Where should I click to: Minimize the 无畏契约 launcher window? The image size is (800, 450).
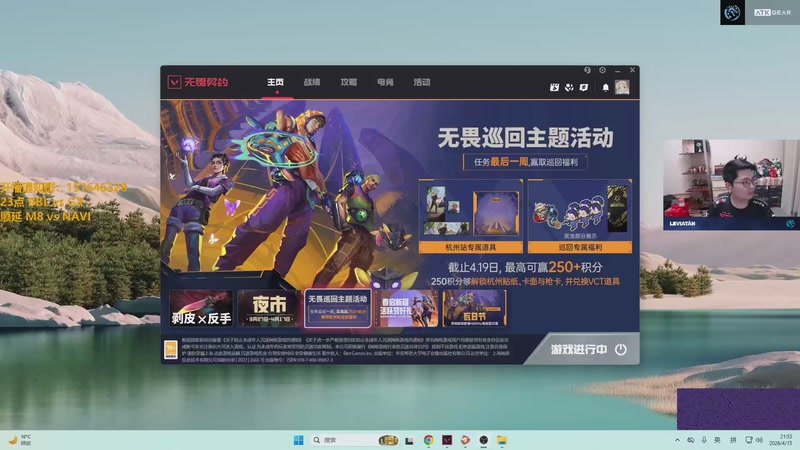pos(617,70)
